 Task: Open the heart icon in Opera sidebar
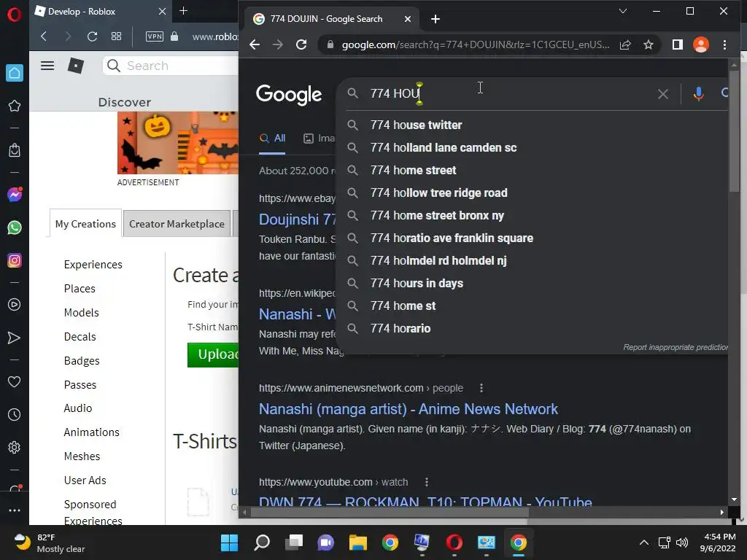(15, 381)
